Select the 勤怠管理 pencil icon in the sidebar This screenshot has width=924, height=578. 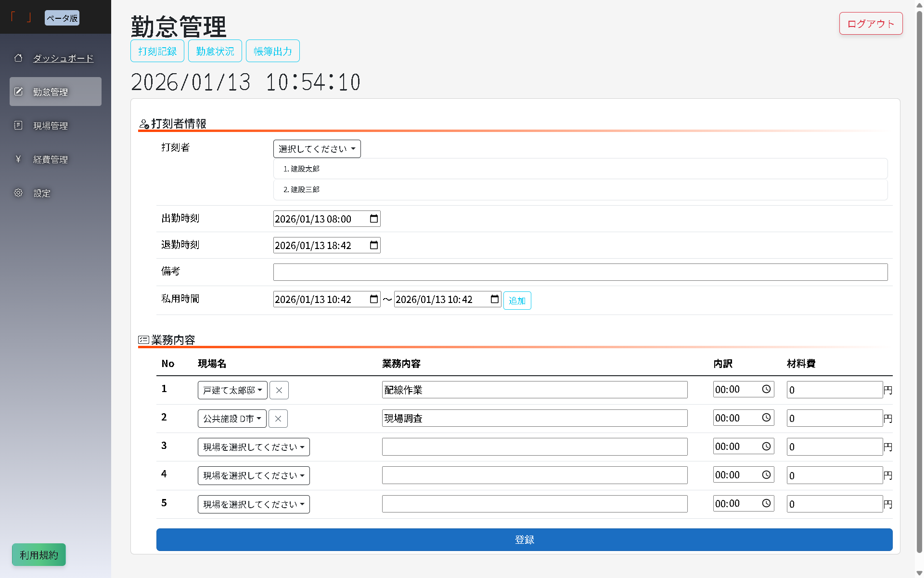coord(18,91)
